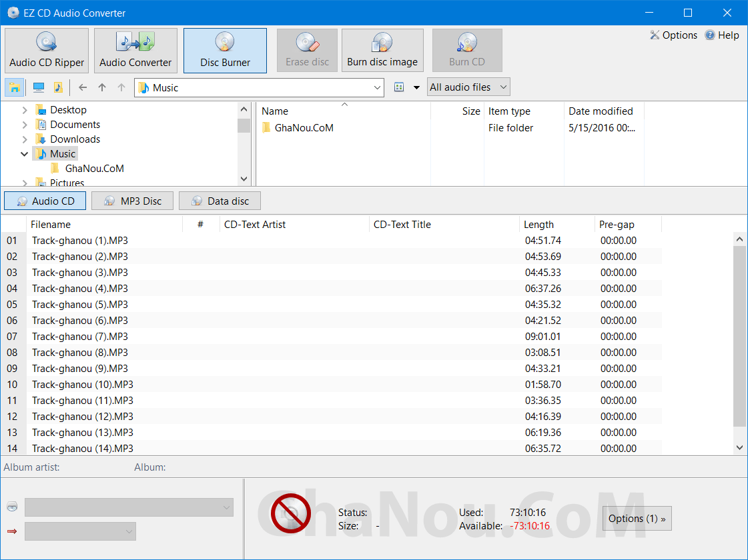The width and height of the screenshot is (748, 560).
Task: Click the CD-Text Title column header
Action: [x=444, y=225]
